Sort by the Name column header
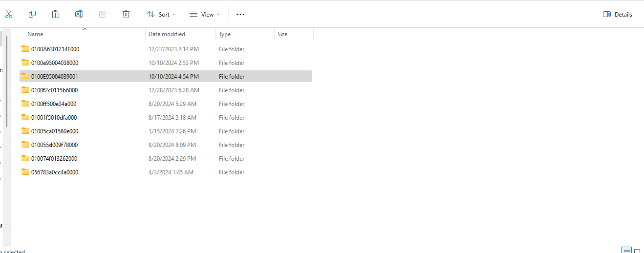644x253 pixels. pos(35,34)
